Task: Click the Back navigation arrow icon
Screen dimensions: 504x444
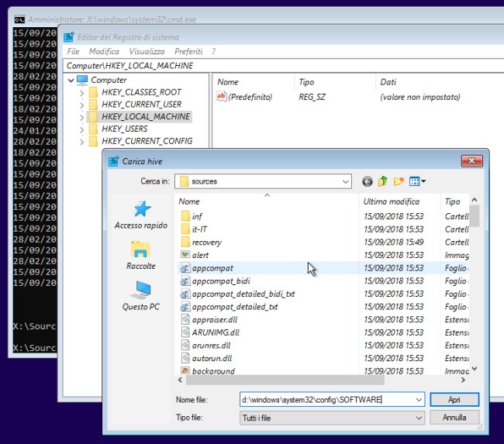Action: [x=368, y=181]
